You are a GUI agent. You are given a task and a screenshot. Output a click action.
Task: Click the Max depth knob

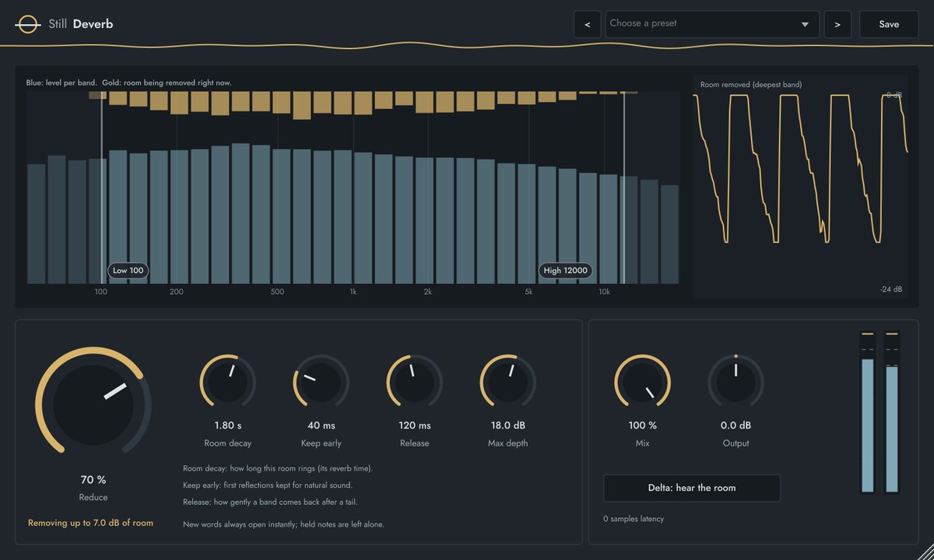[x=508, y=383]
